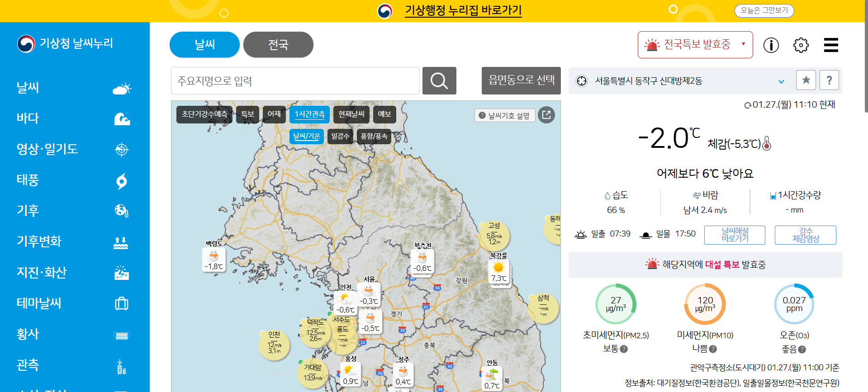Toggle the 초단기강수예측 map layer
Screen dimensions: 868x392
[204, 114]
